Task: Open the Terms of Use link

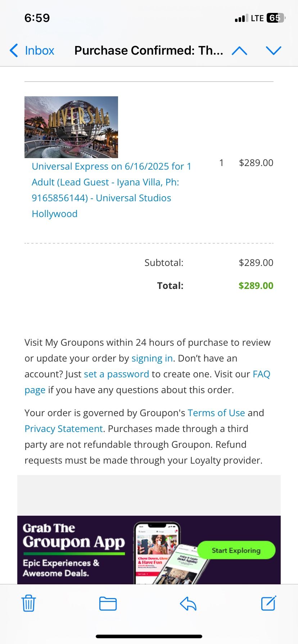Action: pyautogui.click(x=216, y=413)
